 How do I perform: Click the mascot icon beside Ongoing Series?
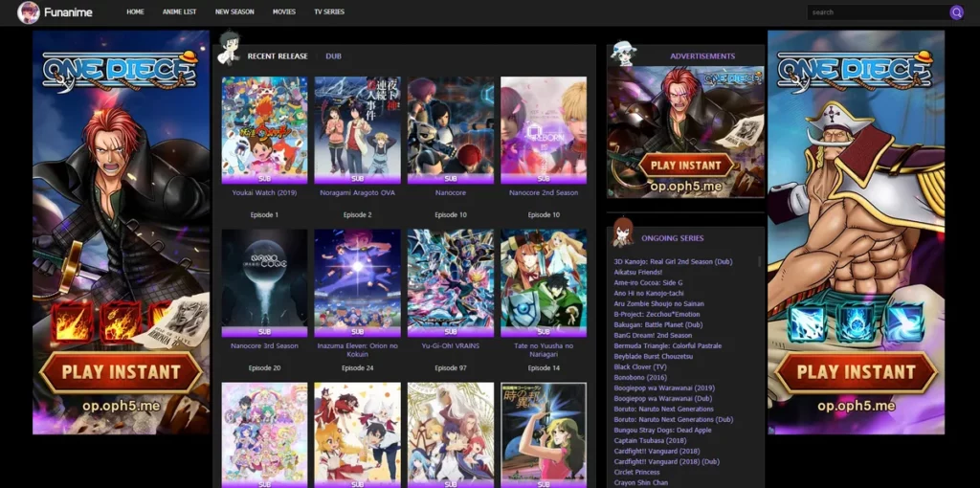[622, 232]
